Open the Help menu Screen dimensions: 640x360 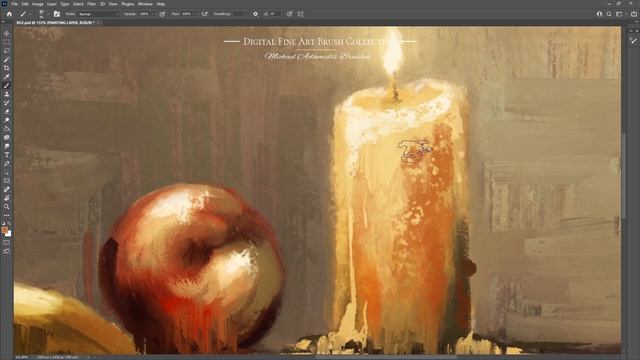(161, 4)
